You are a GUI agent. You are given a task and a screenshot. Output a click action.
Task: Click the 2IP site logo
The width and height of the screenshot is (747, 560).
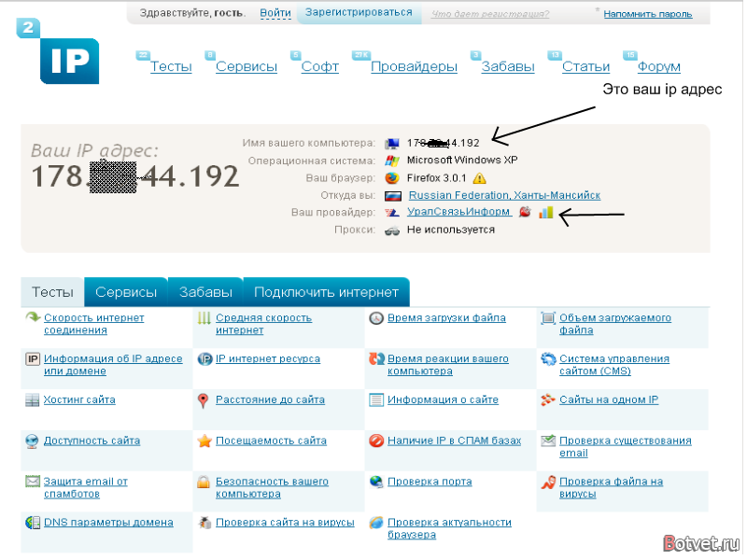click(58, 51)
